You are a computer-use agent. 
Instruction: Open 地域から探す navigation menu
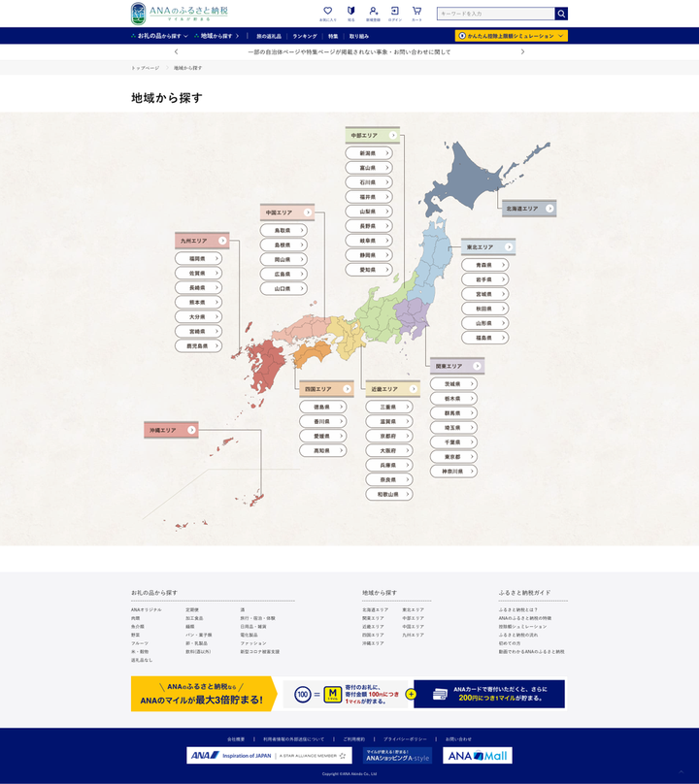click(x=216, y=36)
